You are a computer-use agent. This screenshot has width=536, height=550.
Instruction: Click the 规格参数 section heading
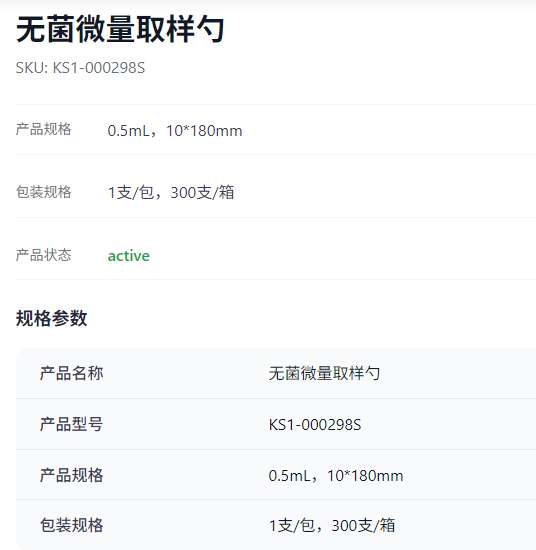(52, 318)
